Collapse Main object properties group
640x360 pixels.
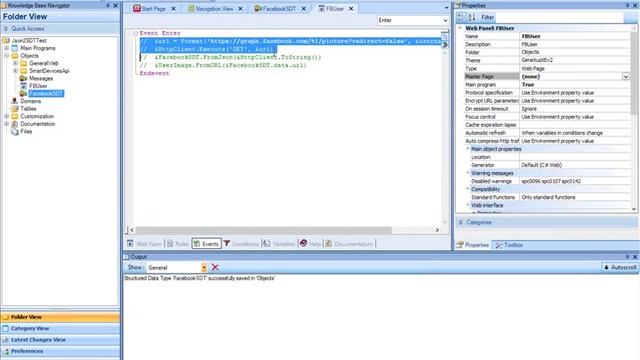(x=468, y=149)
